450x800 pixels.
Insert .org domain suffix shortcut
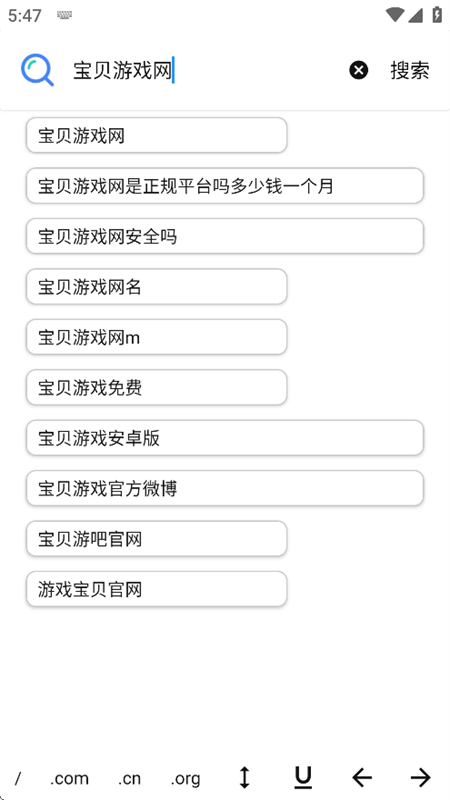pyautogui.click(x=185, y=779)
